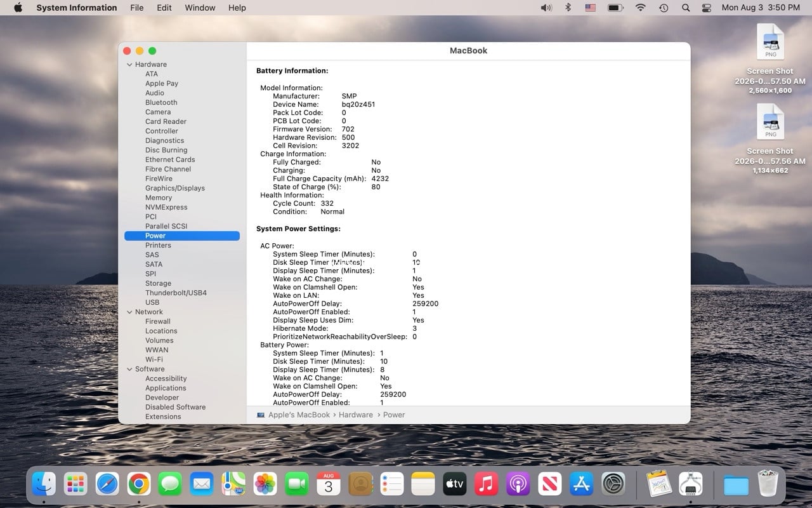Open Finder from the Dock
Viewport: 812px width, 508px height.
click(x=44, y=485)
